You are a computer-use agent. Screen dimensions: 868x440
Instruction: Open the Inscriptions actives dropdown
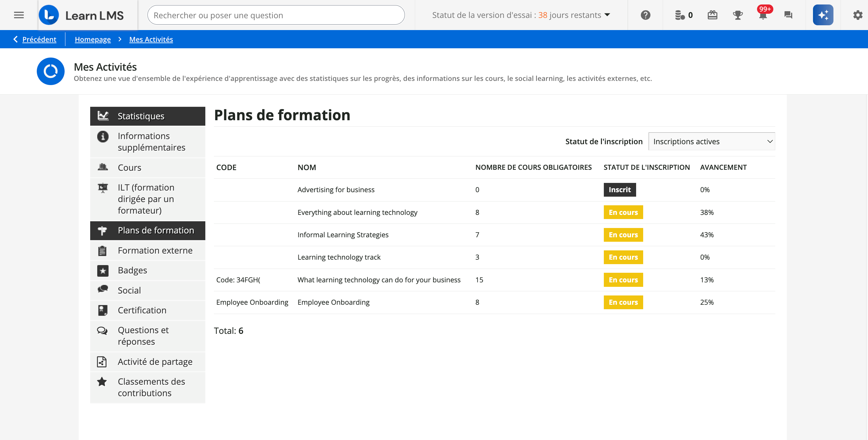[x=711, y=141]
